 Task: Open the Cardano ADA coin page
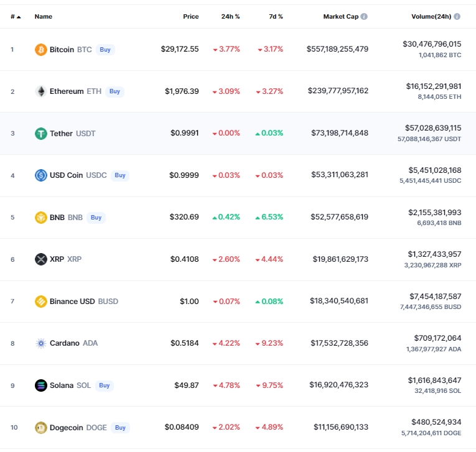coord(65,343)
